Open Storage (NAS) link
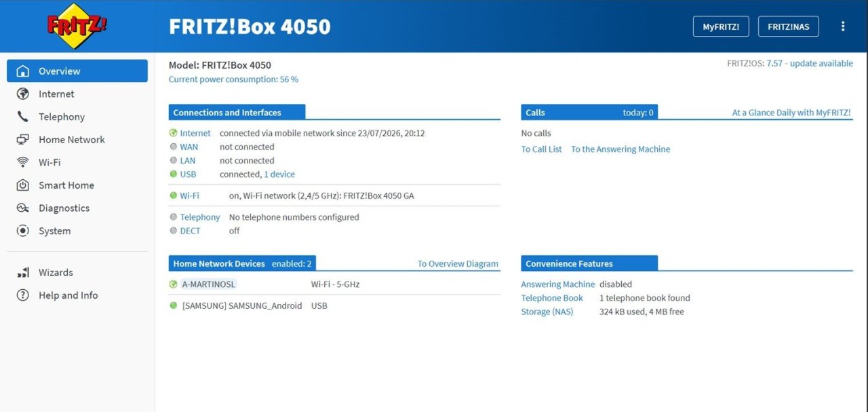The height and width of the screenshot is (412, 868). coord(547,312)
